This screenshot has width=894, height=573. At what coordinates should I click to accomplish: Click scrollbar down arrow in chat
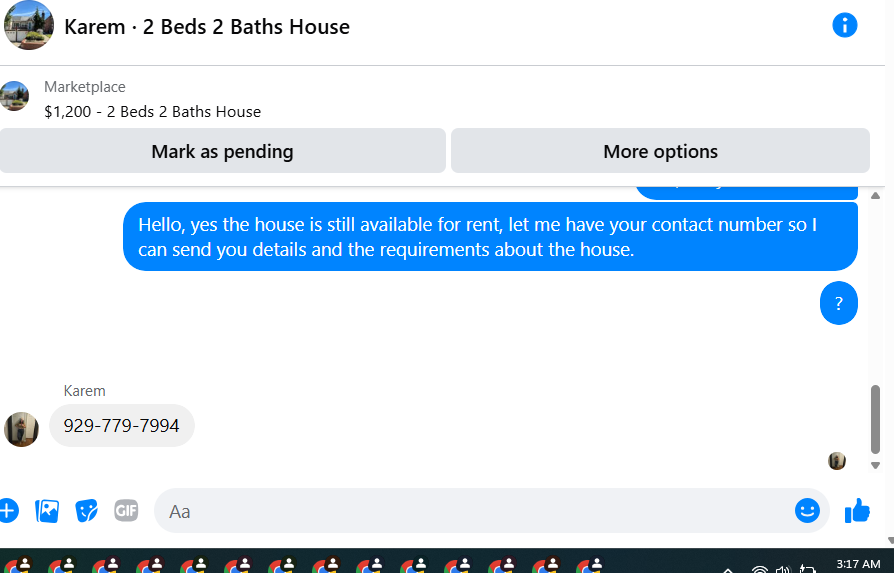[x=876, y=465]
